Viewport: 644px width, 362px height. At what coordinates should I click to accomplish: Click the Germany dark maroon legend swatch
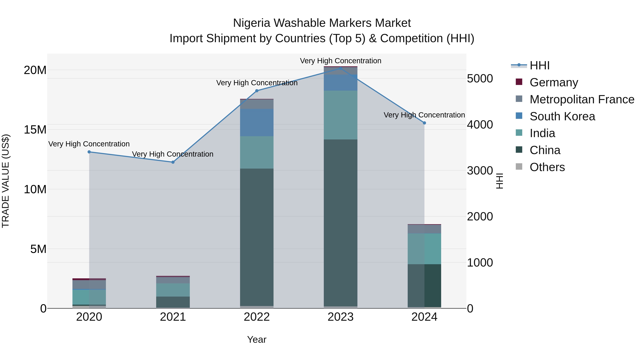click(x=519, y=82)
